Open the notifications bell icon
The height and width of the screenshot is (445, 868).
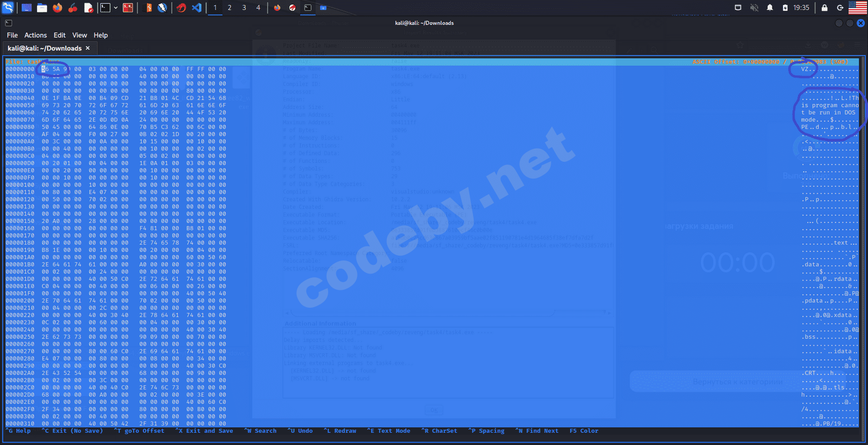pyautogui.click(x=770, y=8)
